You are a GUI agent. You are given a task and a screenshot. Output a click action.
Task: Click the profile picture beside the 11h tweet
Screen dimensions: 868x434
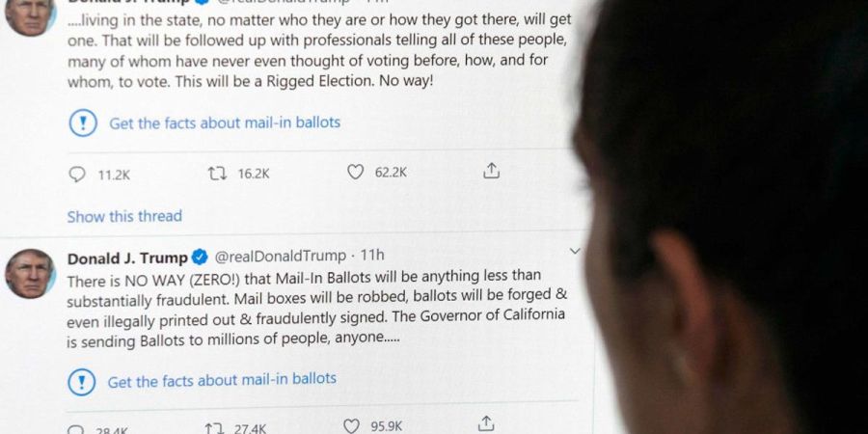29,273
